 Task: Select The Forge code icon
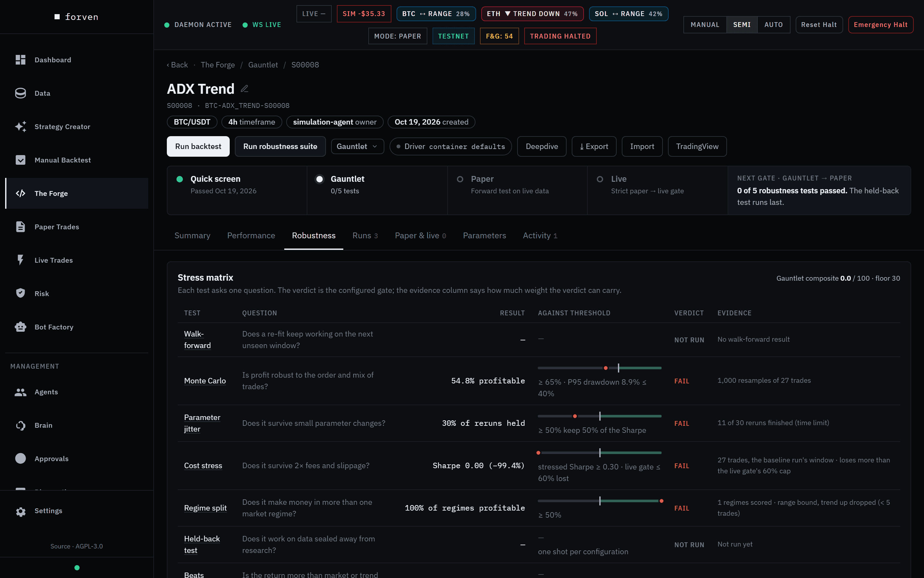[20, 193]
